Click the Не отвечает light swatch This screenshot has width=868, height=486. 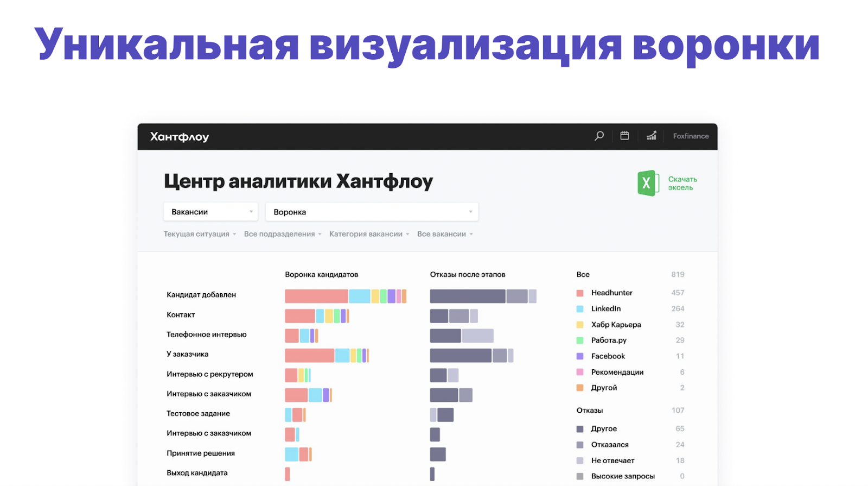tap(580, 460)
